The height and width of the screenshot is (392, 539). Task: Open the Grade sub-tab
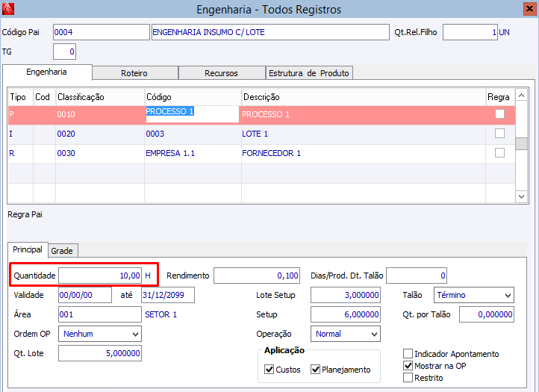point(63,250)
